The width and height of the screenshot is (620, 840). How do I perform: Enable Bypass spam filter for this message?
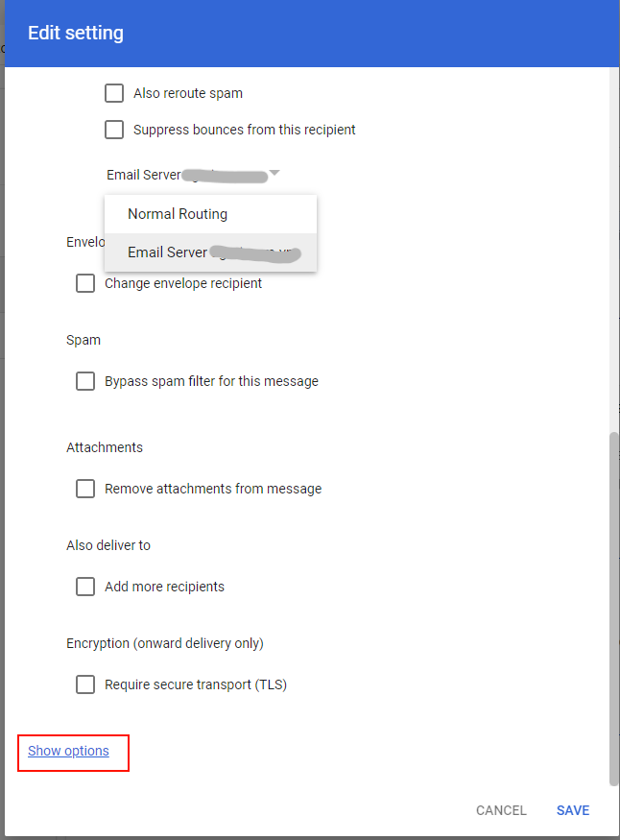tap(85, 381)
